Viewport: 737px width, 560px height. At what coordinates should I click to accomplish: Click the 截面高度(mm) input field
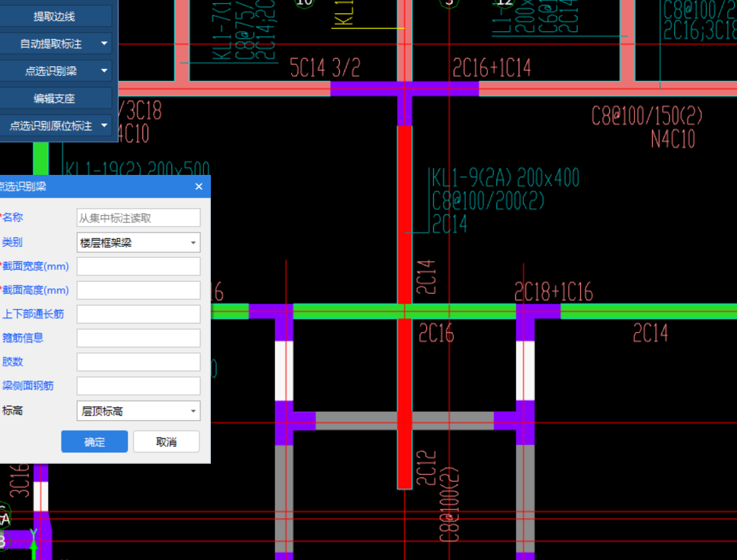click(139, 290)
